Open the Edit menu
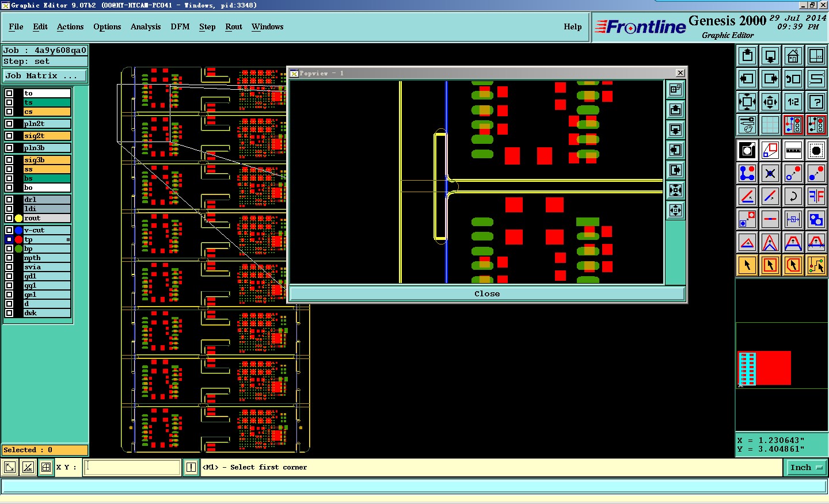Screen dimensions: 829x504 click(40, 26)
